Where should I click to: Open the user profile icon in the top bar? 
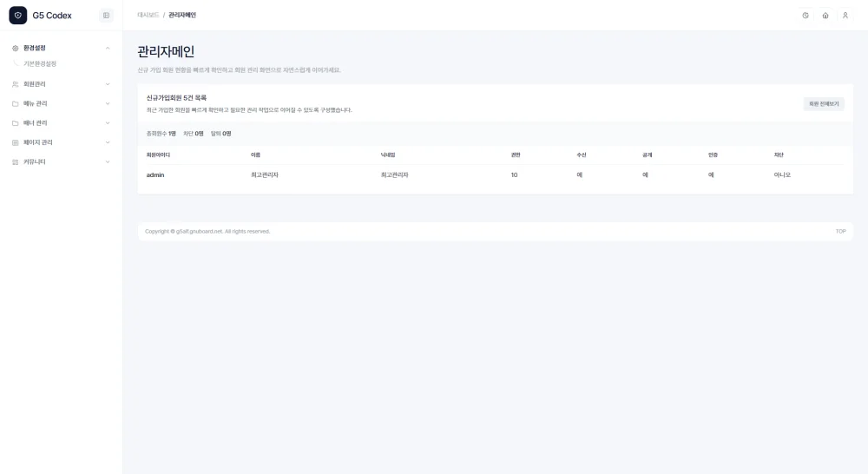845,16
